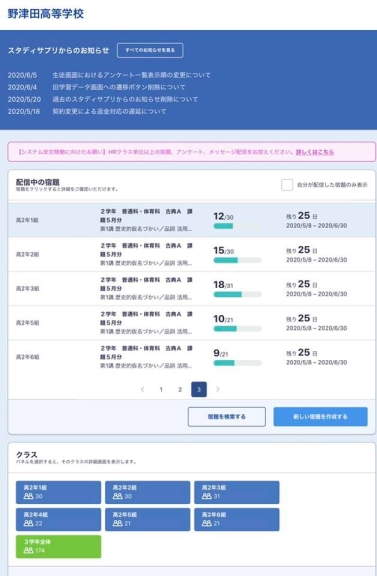377x576 pixels.
Task: Click people icon in 高2年1組 panel
Action: click(x=28, y=496)
